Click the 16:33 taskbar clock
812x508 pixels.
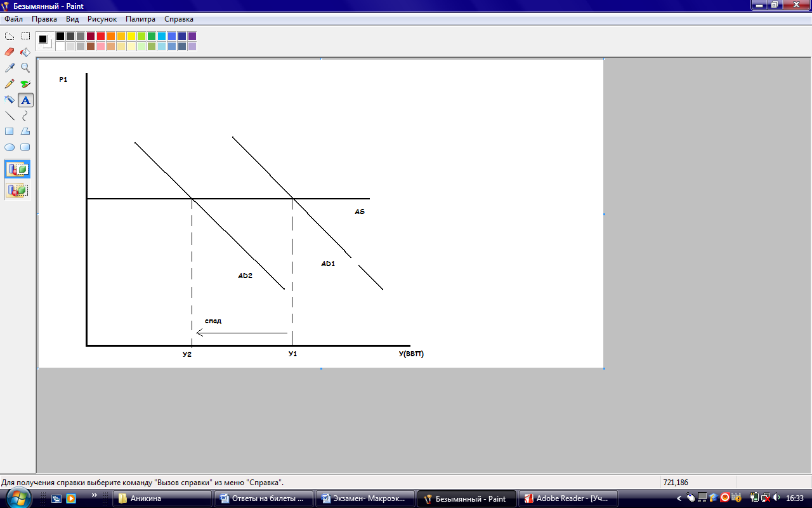click(x=795, y=498)
